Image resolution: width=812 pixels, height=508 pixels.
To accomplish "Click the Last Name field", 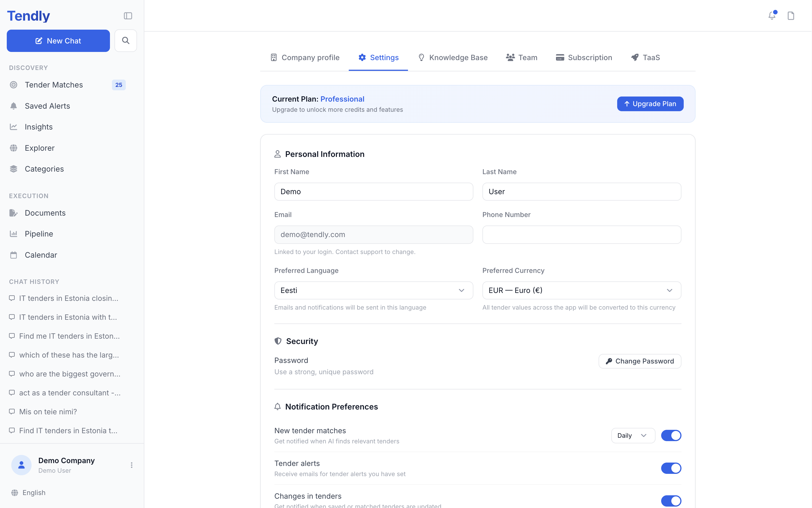I will click(581, 192).
